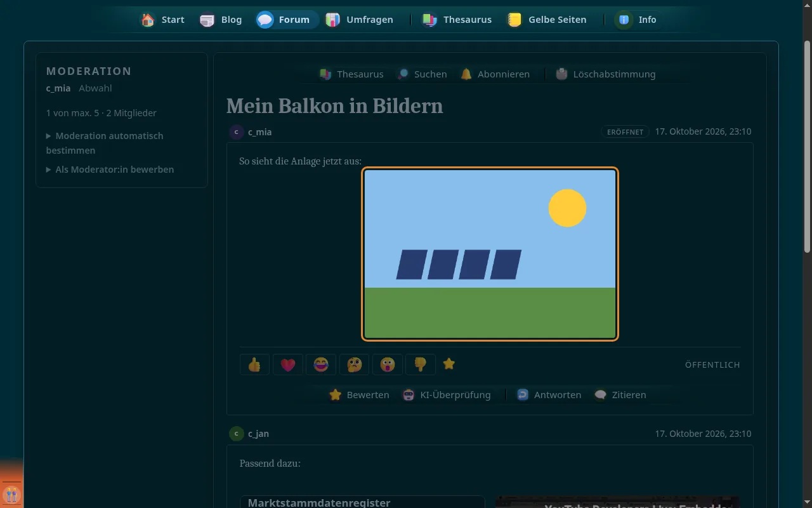Click the Umfragen poll icon

[x=332, y=20]
